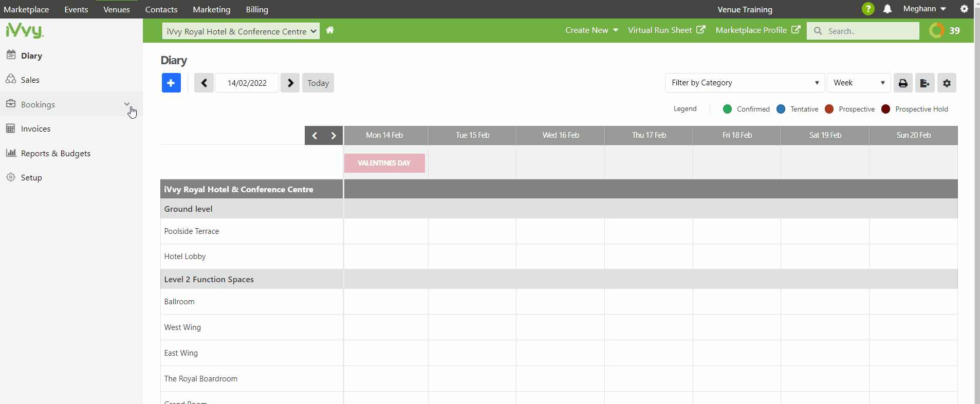980x404 pixels.
Task: Click the Level 2 Function Spaces header
Action: (x=209, y=280)
